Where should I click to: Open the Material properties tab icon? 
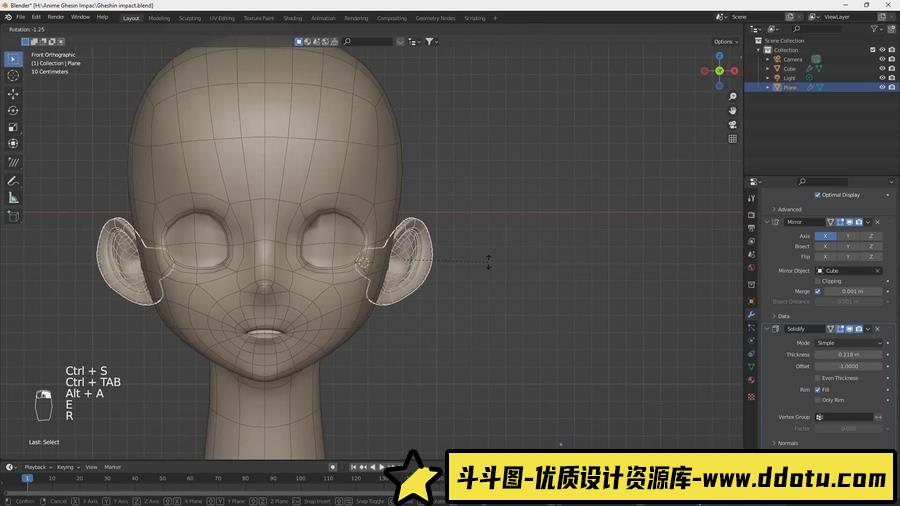click(x=751, y=380)
